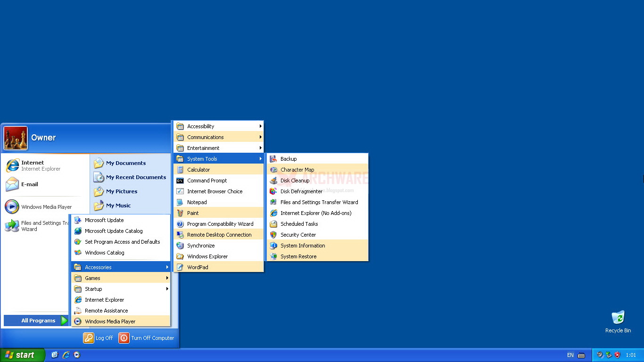The image size is (644, 362).
Task: Open pinned E-mail entry
Action: click(46, 184)
